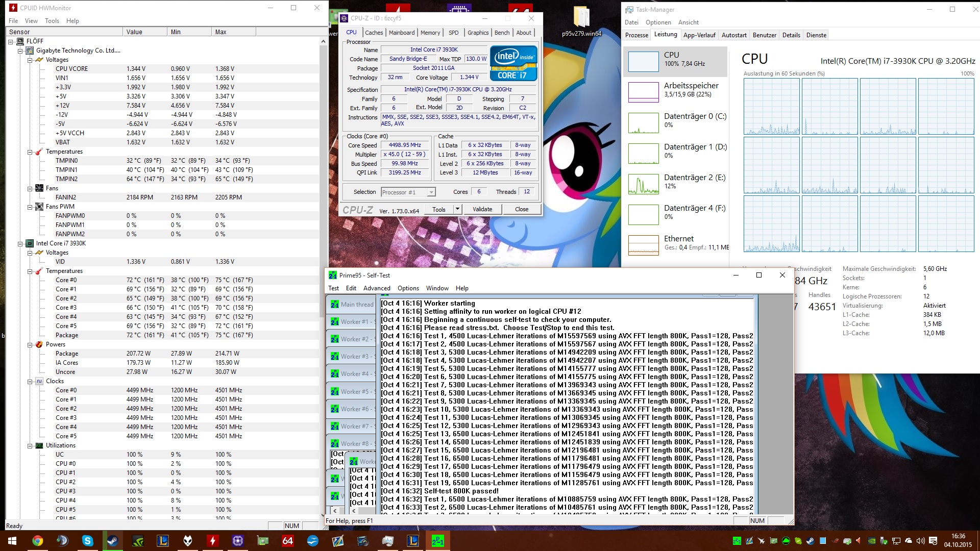Screen dimensions: 980x551
Task: Open the Advanced menu in Prime95
Action: [376, 288]
